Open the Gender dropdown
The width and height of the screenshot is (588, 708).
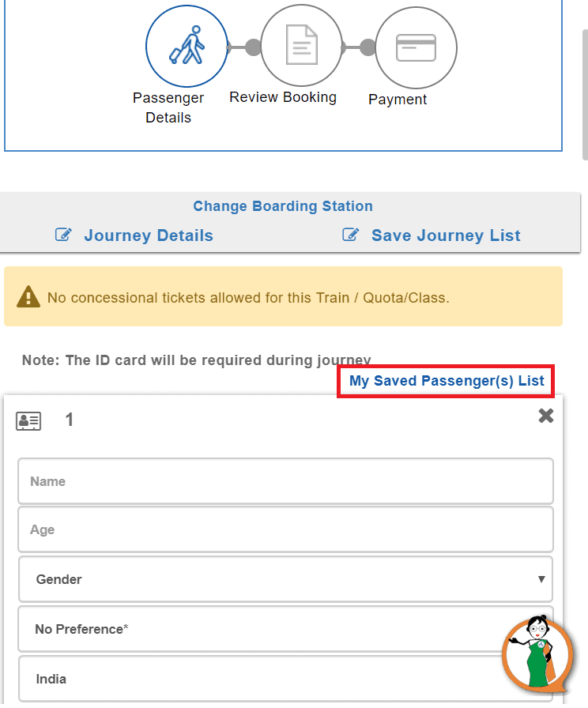click(286, 579)
